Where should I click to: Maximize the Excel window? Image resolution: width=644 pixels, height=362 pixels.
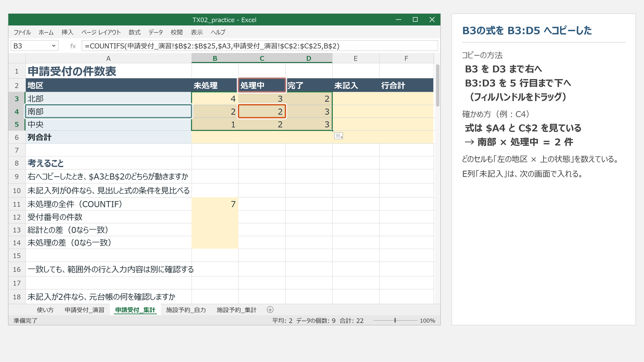pyautogui.click(x=415, y=20)
